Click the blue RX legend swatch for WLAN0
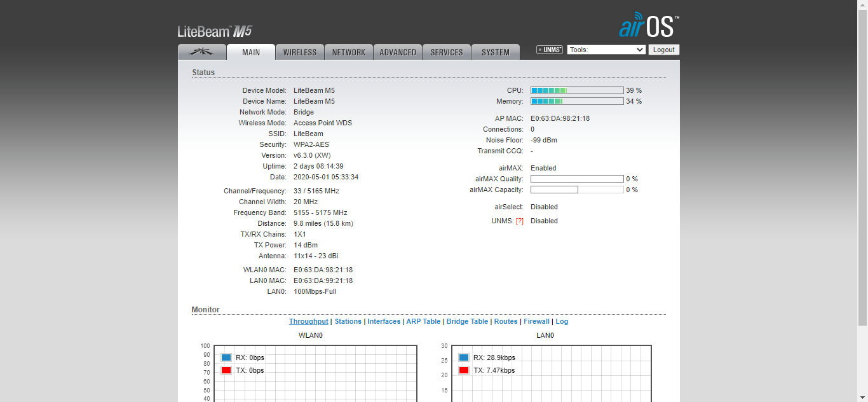The width and height of the screenshot is (868, 402). click(226, 357)
